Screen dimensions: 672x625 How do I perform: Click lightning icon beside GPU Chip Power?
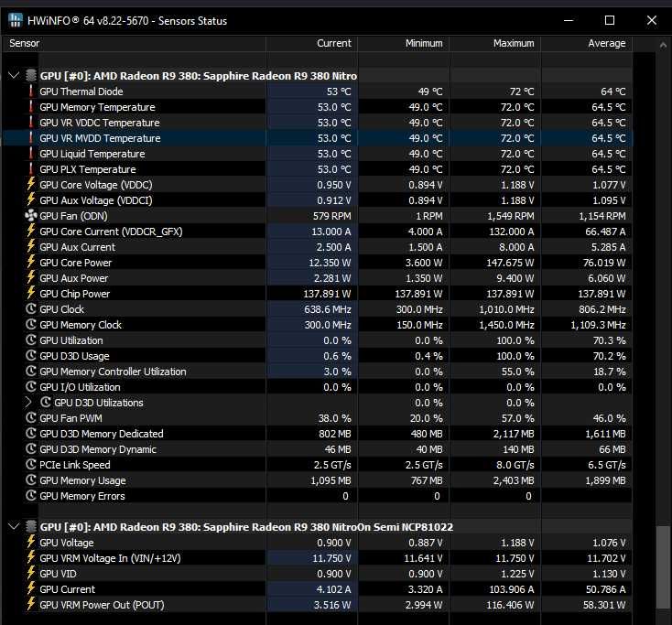point(31,293)
